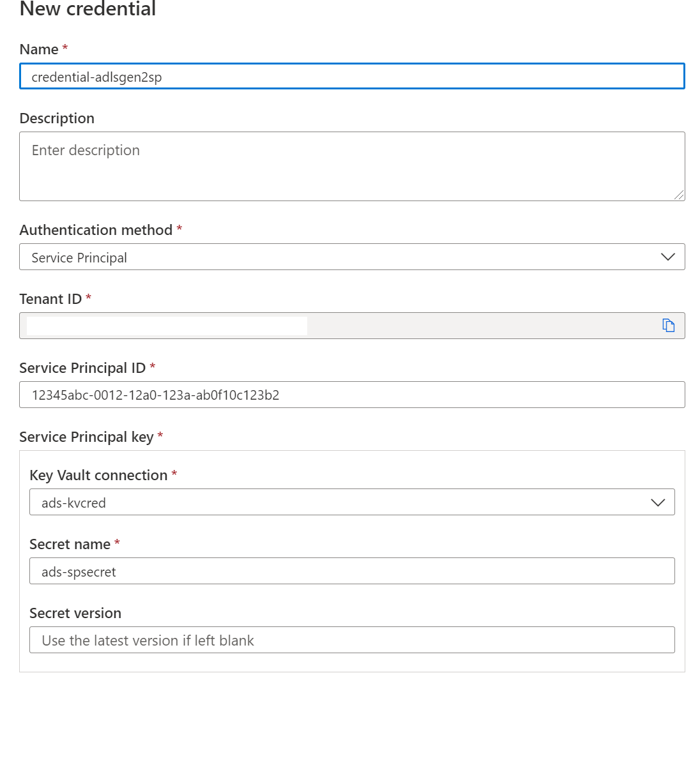Copy the Tenant ID value using the copy button
Image resolution: width=700 pixels, height=779 pixels.
click(x=669, y=325)
